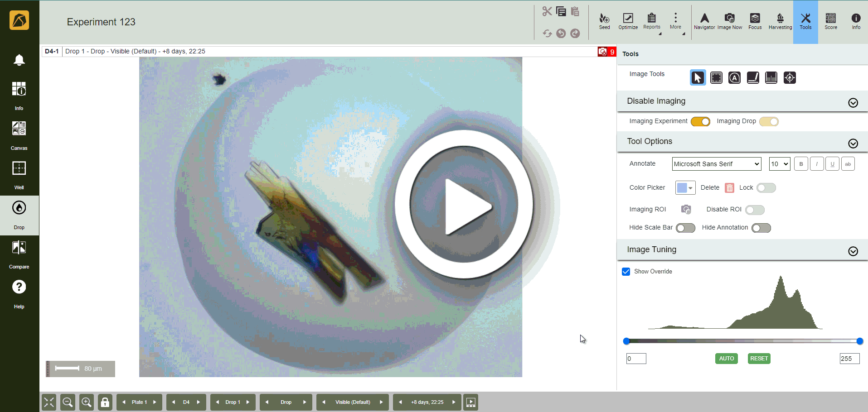The image size is (868, 412).
Task: Toggle the Imaging Experiment switch
Action: [x=700, y=121]
